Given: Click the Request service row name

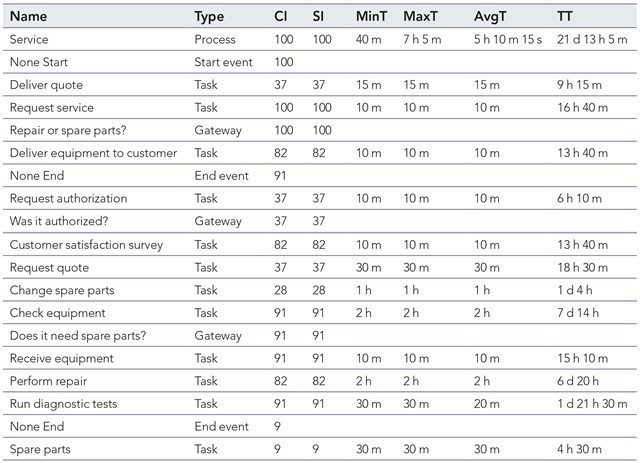Looking at the screenshot, I should (51, 107).
